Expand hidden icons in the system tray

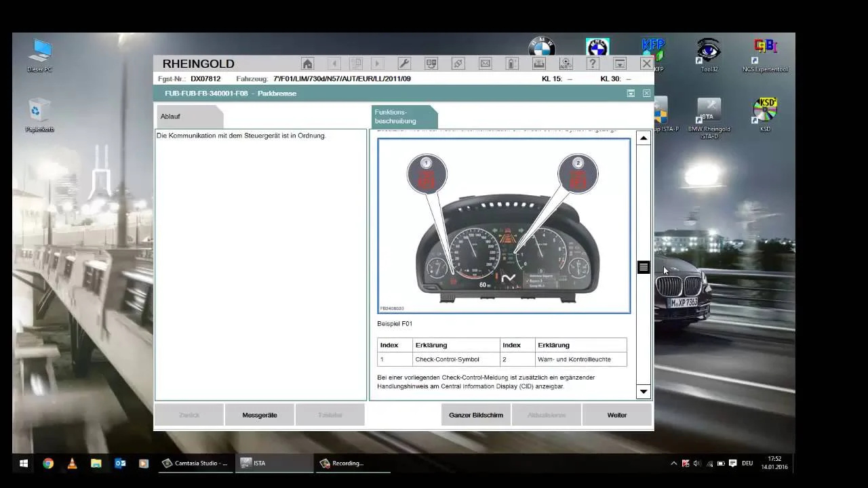coord(675,464)
